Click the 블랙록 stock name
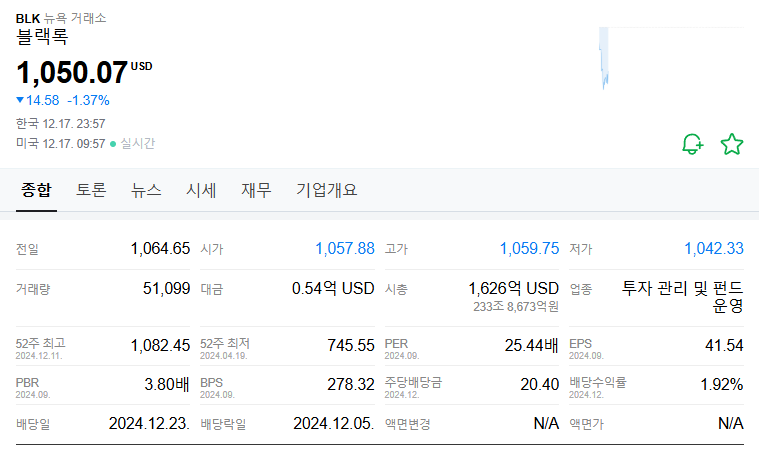 [x=42, y=37]
